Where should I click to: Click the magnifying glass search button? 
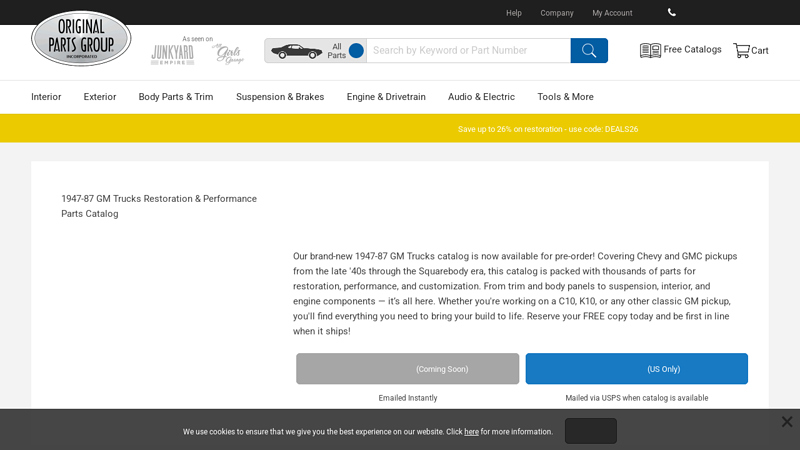[x=589, y=51]
